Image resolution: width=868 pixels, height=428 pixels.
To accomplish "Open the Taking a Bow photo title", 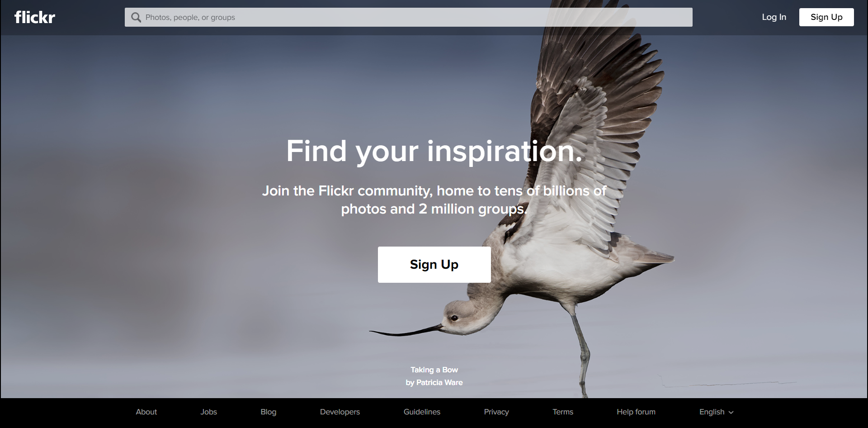I will click(434, 370).
